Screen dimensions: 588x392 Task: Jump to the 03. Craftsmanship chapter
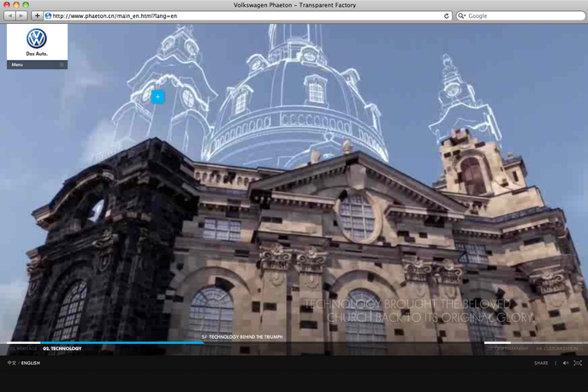tap(508, 349)
